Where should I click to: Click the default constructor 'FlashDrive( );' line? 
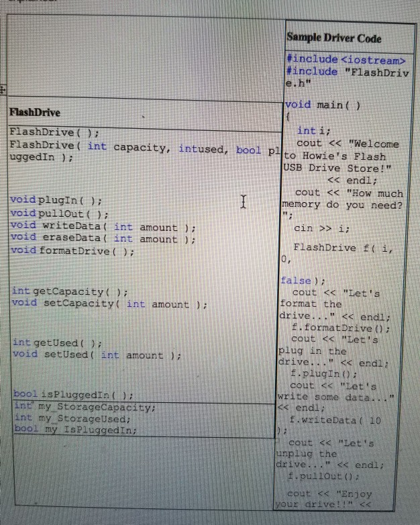click(54, 132)
